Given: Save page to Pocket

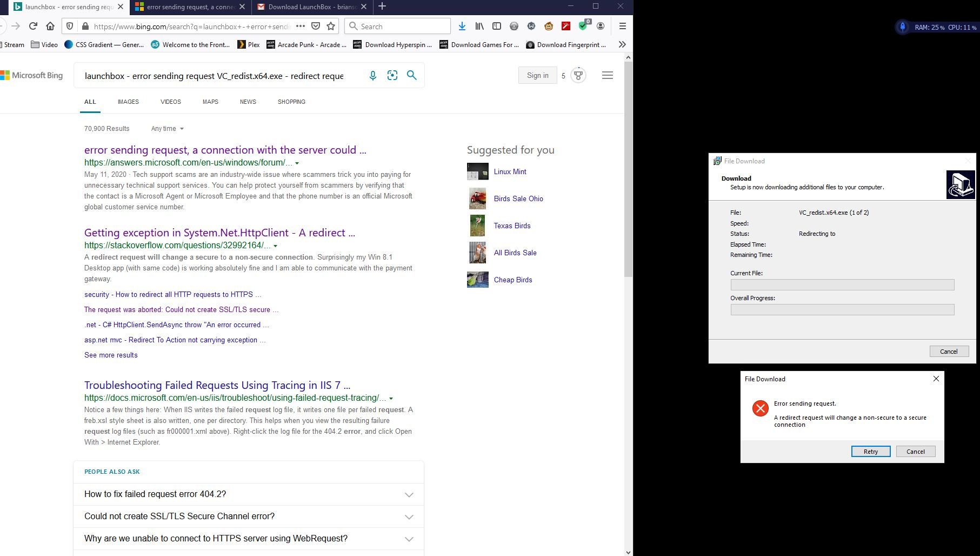Looking at the screenshot, I should pos(316,26).
